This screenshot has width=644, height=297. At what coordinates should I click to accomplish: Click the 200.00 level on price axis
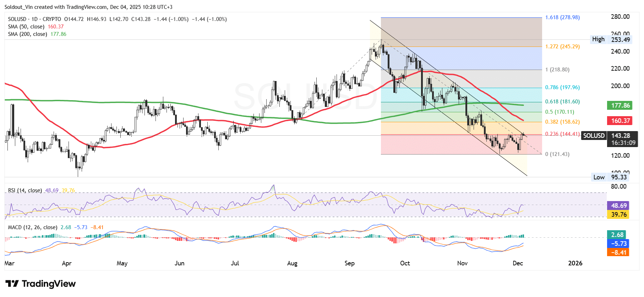pyautogui.click(x=620, y=86)
